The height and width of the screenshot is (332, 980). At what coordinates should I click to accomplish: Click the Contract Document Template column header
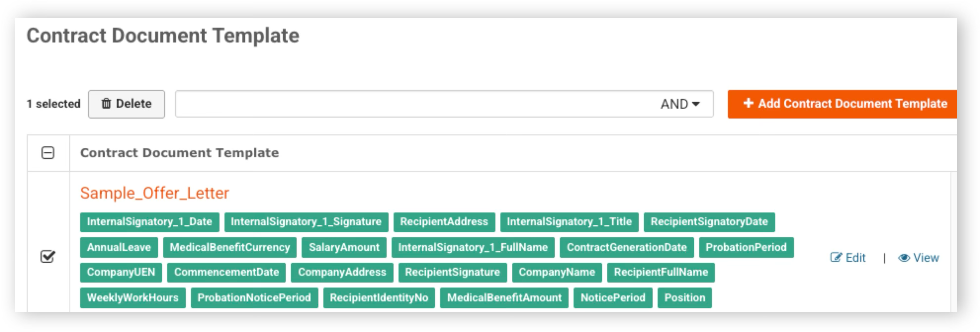tap(179, 153)
